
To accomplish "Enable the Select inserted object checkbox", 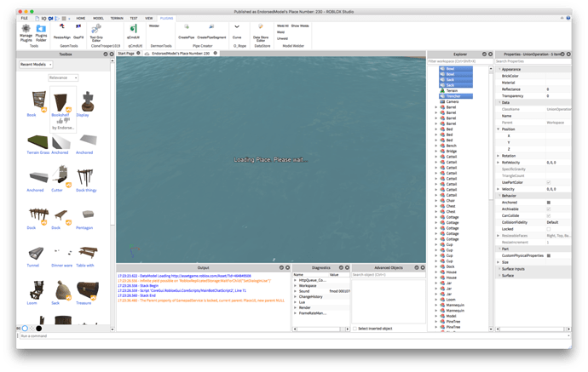I will point(355,328).
